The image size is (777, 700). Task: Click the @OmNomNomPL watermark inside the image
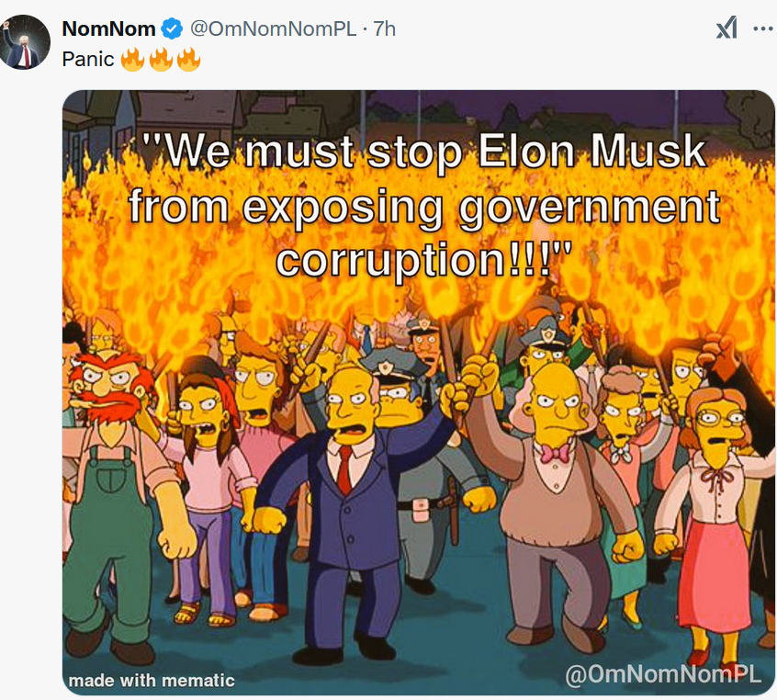(663, 674)
